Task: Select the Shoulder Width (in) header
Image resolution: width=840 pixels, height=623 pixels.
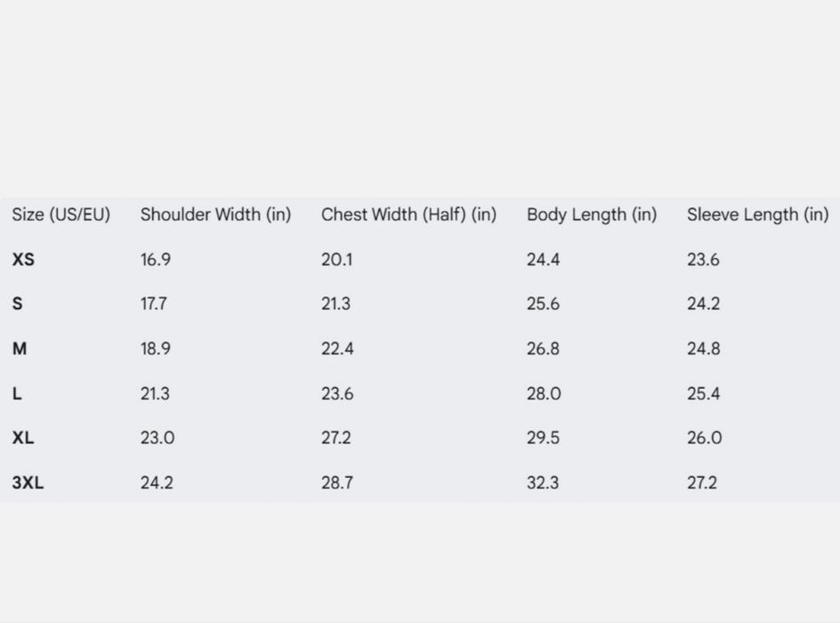Action: (x=215, y=214)
